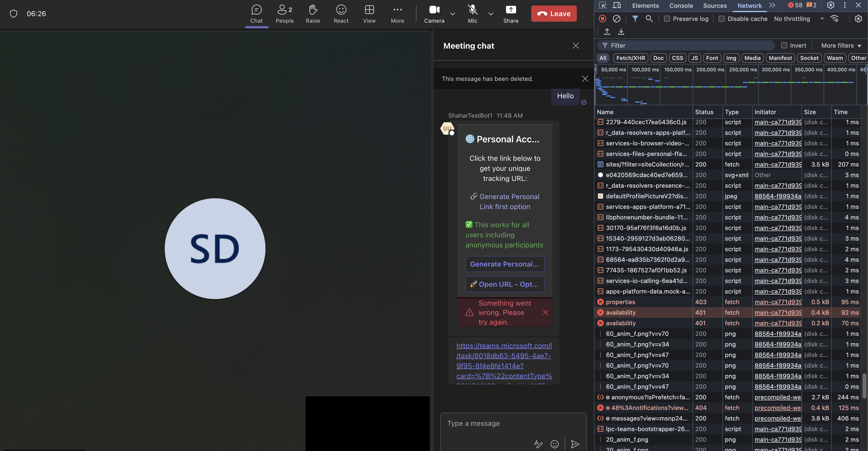Image resolution: width=868 pixels, height=451 pixels.
Task: Open the Chat panel icon
Action: (x=256, y=14)
